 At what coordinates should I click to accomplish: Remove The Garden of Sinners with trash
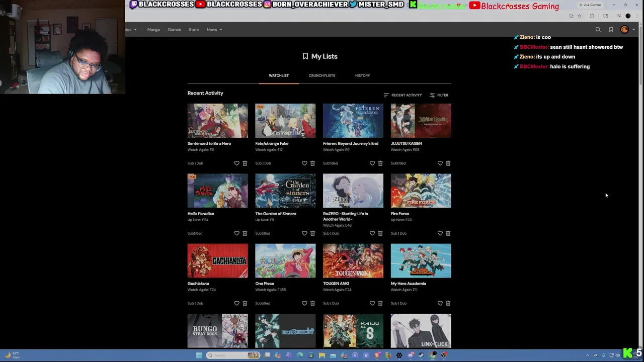312,233
